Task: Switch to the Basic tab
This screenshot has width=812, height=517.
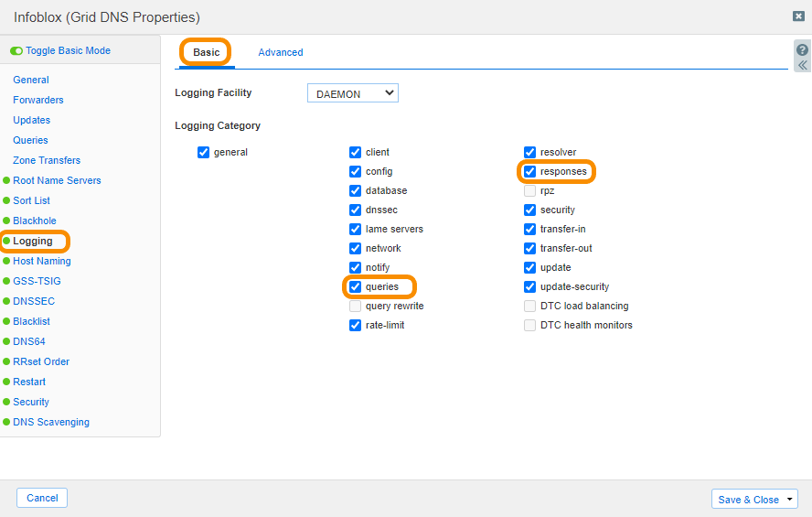Action: tap(206, 52)
